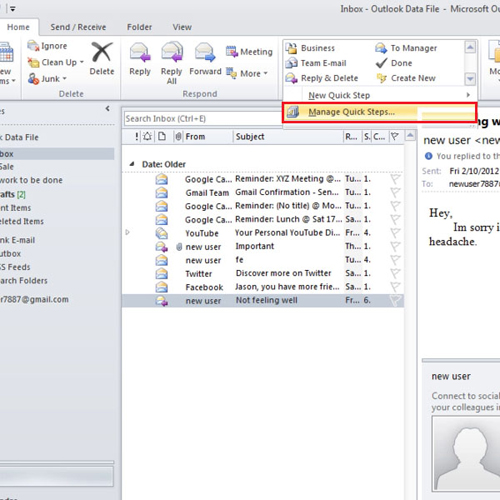Select the Twitter email row
Screen dimensions: 500x500
263,273
